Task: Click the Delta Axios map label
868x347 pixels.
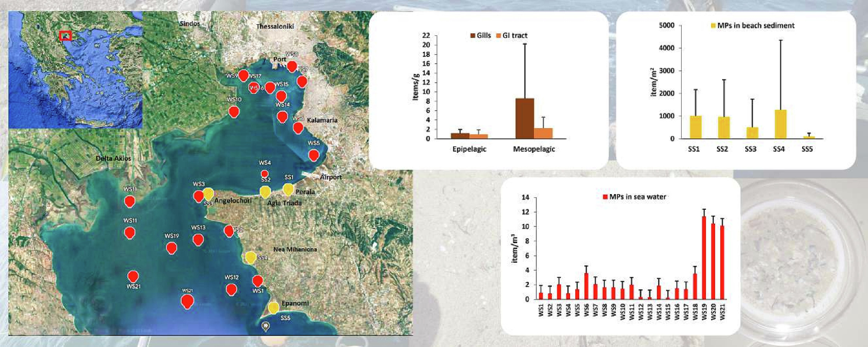Action: pos(113,158)
